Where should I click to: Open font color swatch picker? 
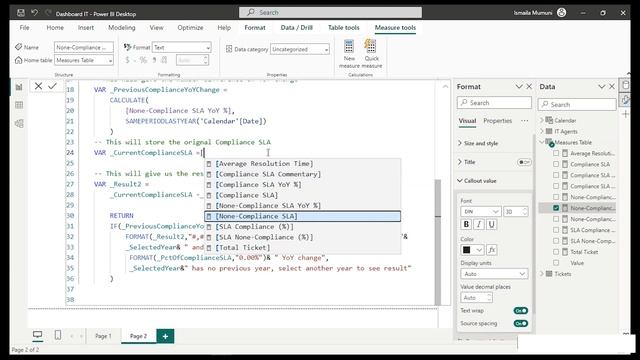click(472, 250)
